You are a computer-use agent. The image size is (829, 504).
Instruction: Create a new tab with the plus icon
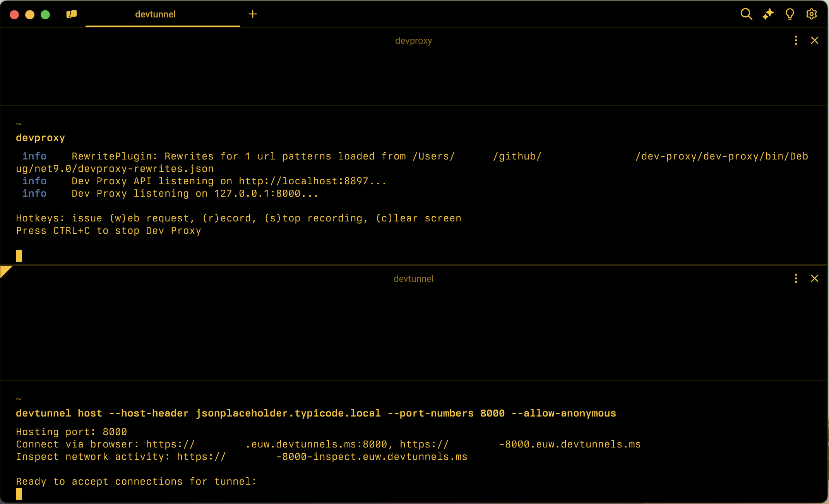253,14
